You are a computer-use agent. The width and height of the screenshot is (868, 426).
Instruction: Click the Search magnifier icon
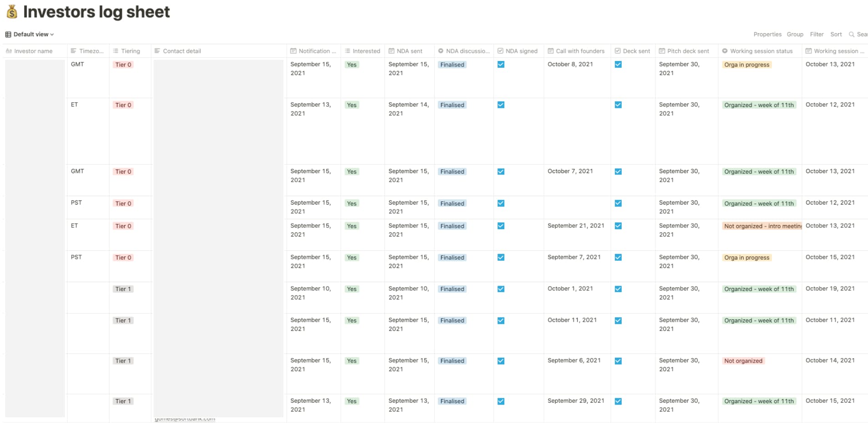[851, 34]
